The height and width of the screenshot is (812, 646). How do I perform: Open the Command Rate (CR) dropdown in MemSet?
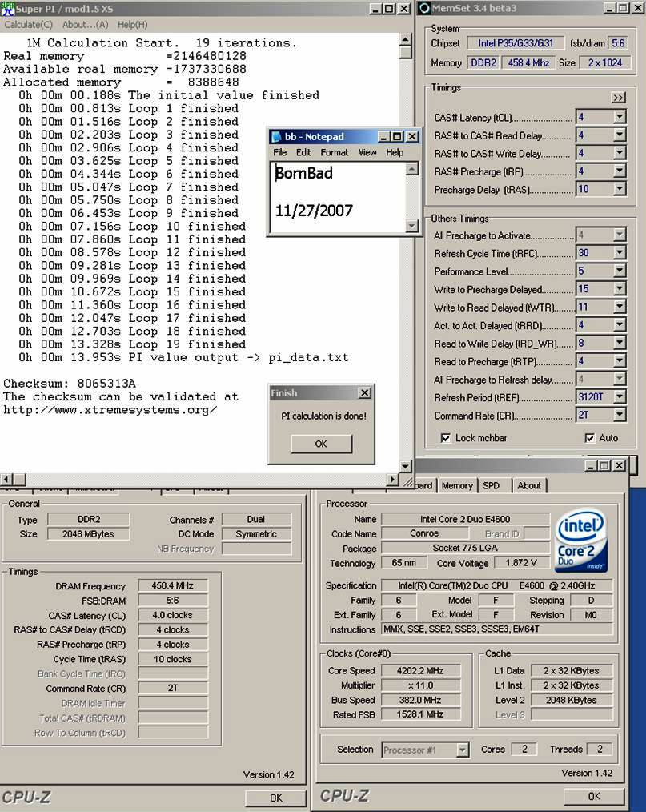point(620,415)
